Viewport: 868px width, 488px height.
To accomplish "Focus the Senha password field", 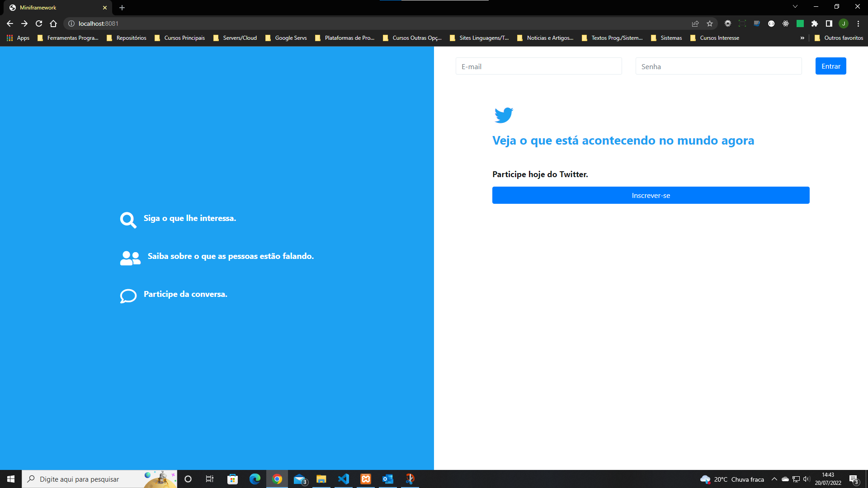I will click(x=719, y=66).
